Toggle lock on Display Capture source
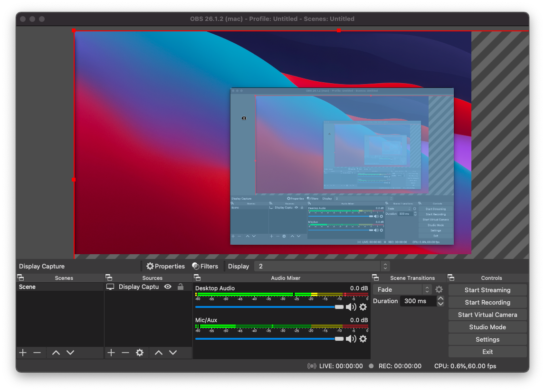Viewport: 545px width, 392px height. 181,287
